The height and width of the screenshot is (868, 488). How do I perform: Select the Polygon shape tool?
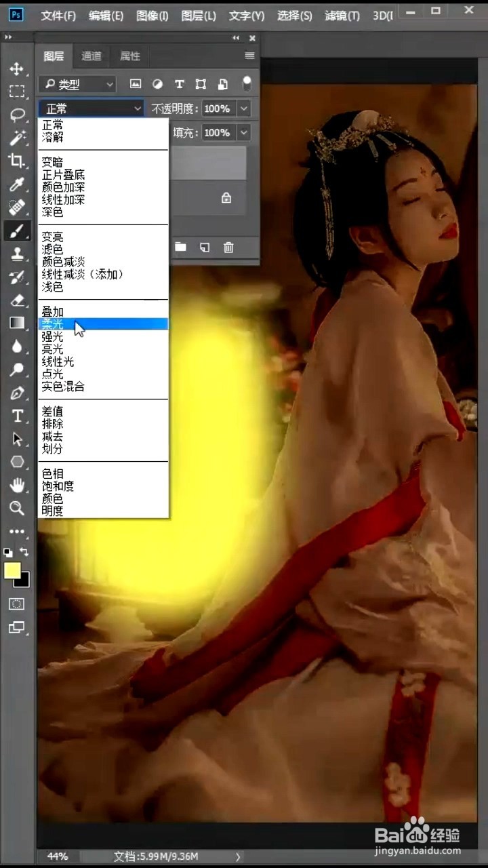coord(17,462)
